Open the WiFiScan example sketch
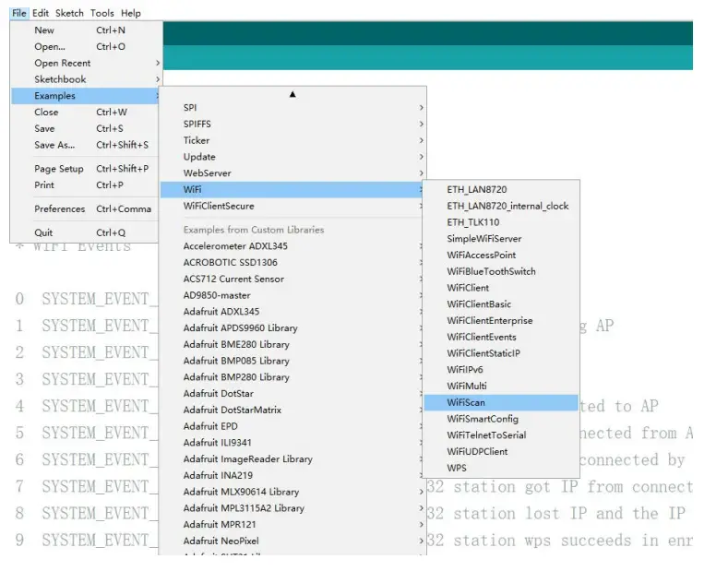Image resolution: width=728 pixels, height=571 pixels. (x=466, y=402)
